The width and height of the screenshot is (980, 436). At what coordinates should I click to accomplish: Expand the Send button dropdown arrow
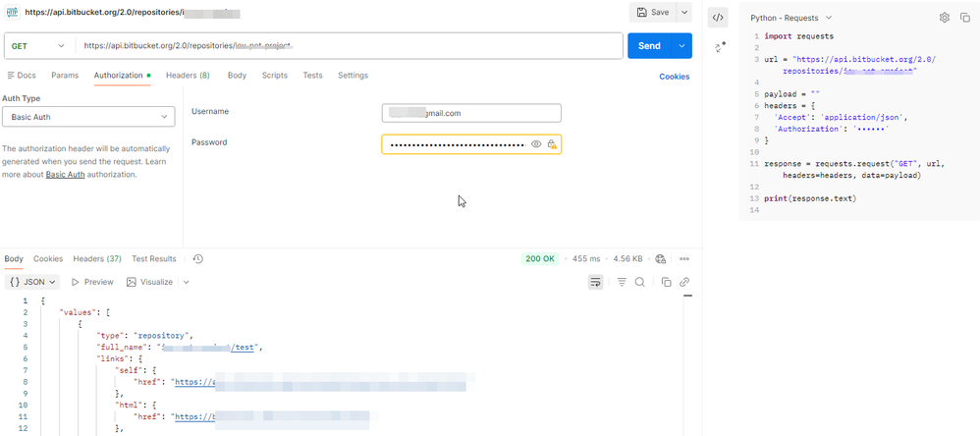click(x=681, y=45)
